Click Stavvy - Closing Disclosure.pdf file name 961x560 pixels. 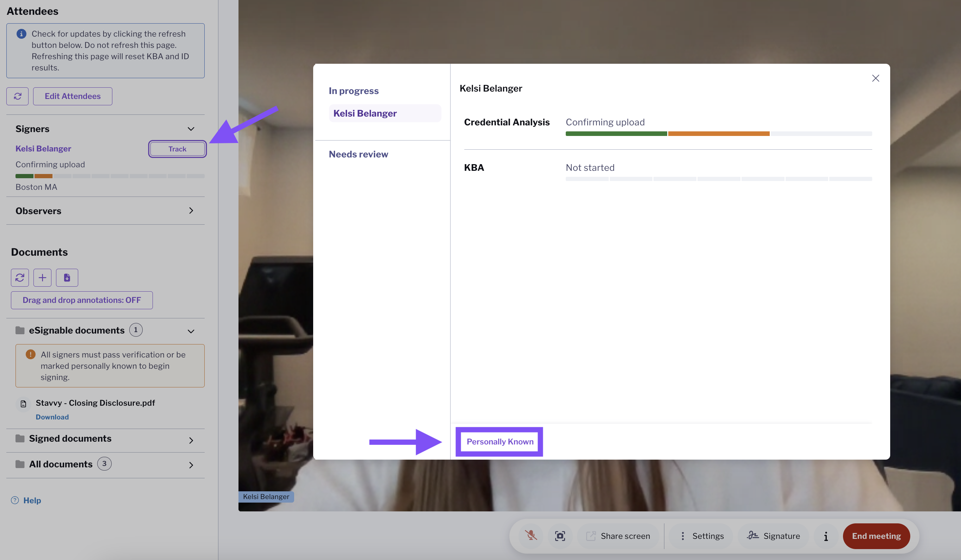[x=95, y=403]
